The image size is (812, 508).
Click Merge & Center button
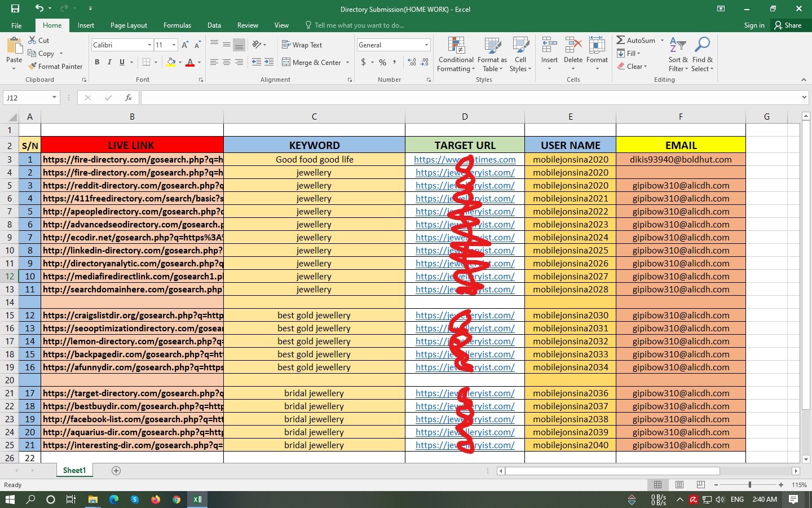311,63
